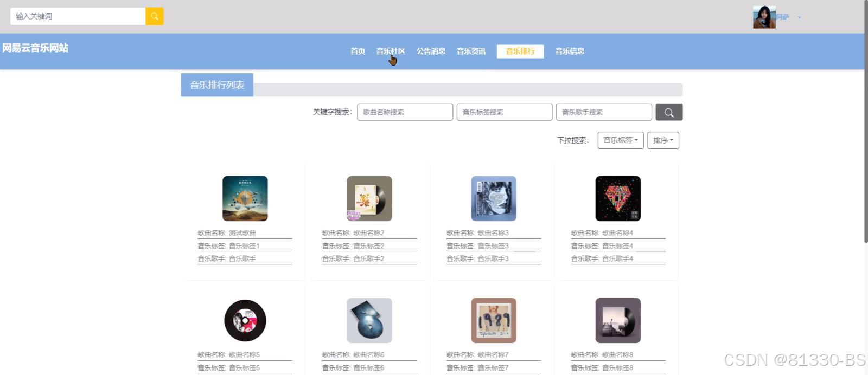Focus the 输入关键词 search field

pyautogui.click(x=78, y=16)
